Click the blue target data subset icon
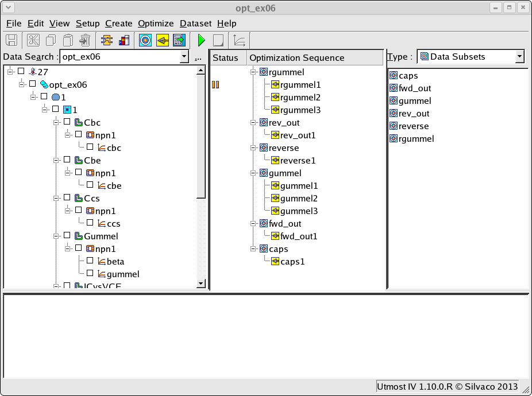532x396 pixels. point(145,40)
